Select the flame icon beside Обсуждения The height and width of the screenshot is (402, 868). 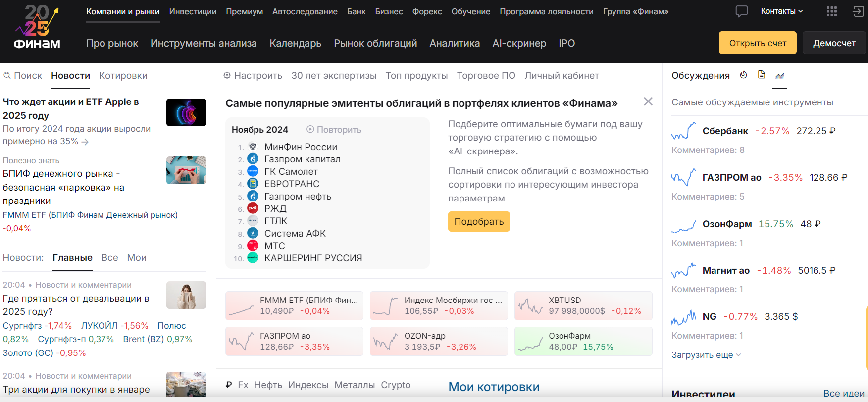(x=743, y=75)
